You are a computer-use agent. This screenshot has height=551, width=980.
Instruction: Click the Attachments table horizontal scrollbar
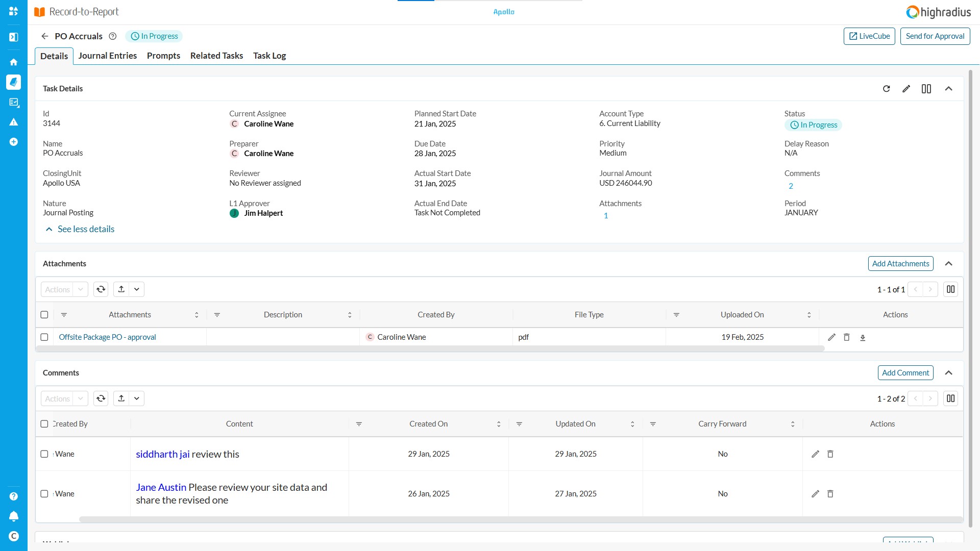point(430,348)
